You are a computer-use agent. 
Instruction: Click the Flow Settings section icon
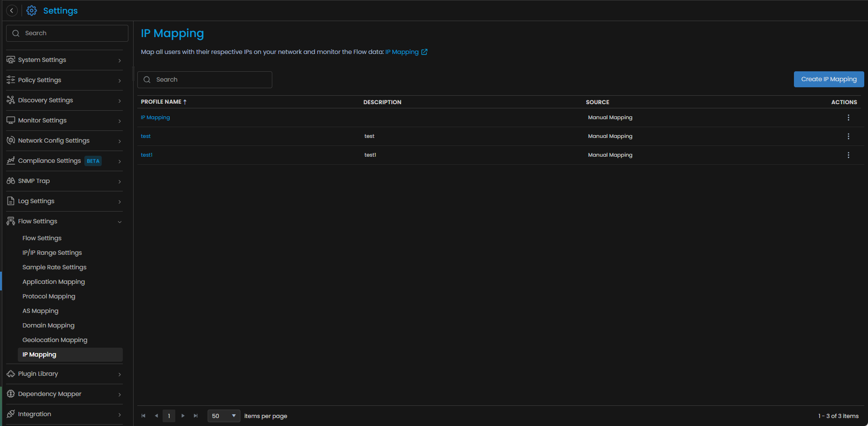(x=11, y=221)
